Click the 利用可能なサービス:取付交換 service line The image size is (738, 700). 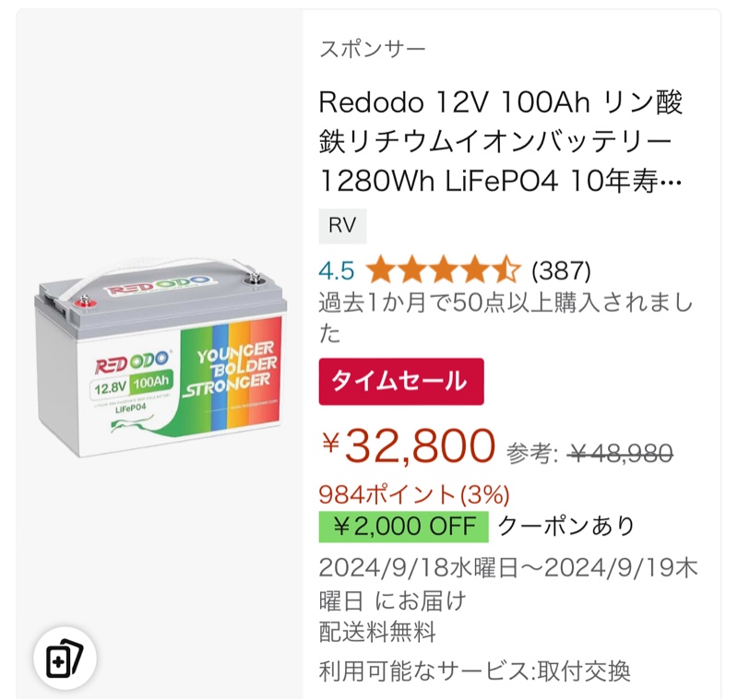[x=474, y=670]
